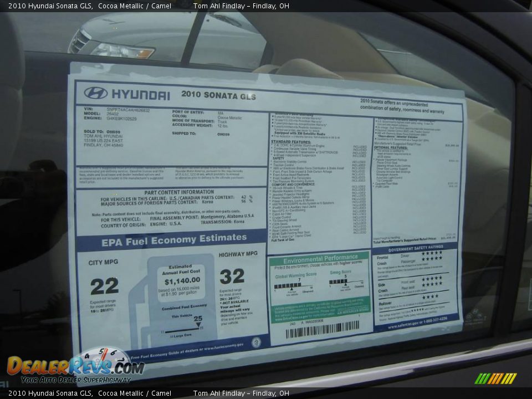Image resolution: width=532 pixels, height=399 pixels.
Task: Select the '2010 SONATA GLS' sticker heading
Action: (218, 95)
